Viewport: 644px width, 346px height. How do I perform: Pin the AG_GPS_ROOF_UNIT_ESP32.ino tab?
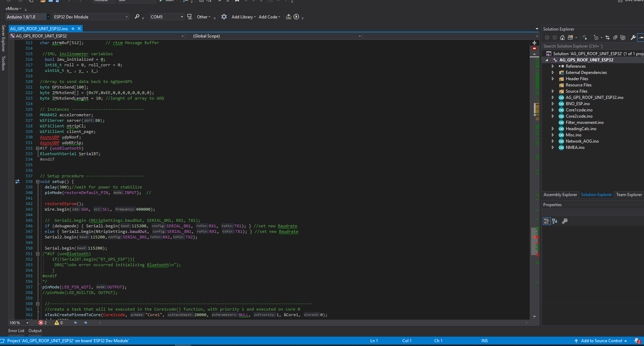73,29
